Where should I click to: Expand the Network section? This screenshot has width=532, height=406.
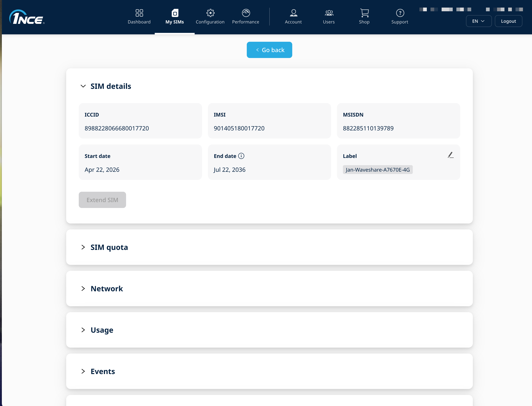(83, 288)
